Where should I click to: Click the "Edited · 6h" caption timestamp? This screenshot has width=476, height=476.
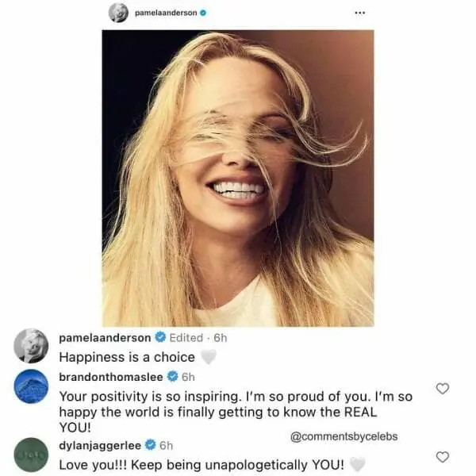click(x=198, y=337)
